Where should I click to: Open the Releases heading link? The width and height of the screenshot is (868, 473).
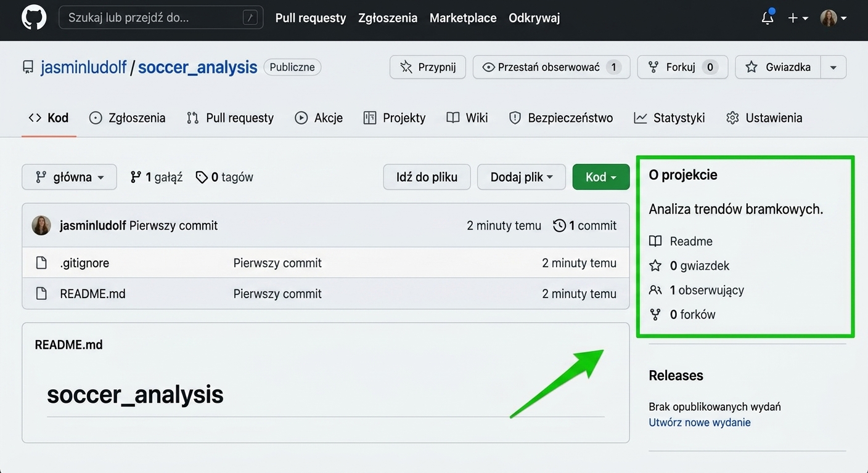tap(676, 376)
